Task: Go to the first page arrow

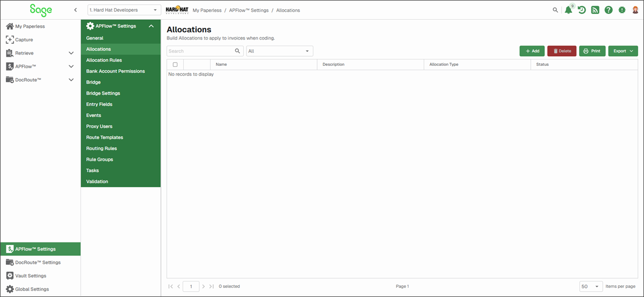Action: pos(171,286)
